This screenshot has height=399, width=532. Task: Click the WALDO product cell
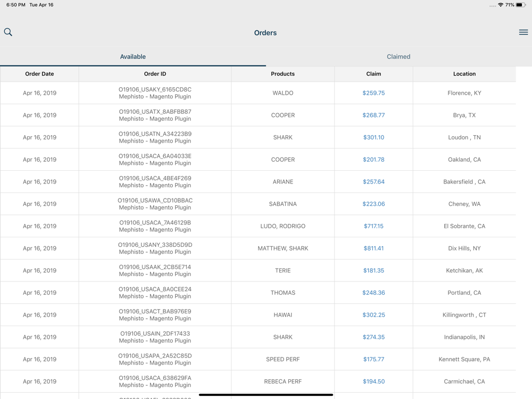click(x=283, y=93)
